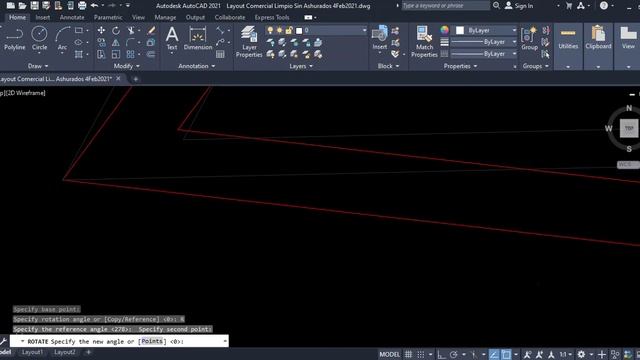Open the annotation scale 1:1 dropdown

click(x=565, y=354)
